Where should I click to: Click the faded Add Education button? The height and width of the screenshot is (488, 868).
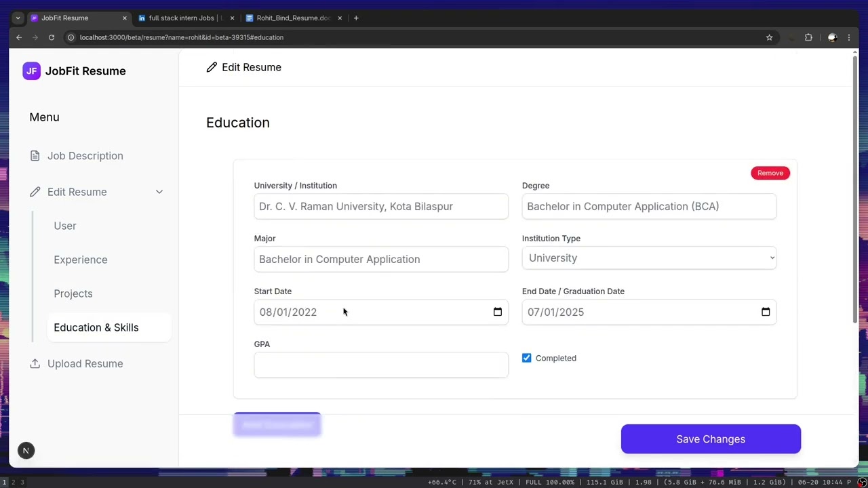277,424
